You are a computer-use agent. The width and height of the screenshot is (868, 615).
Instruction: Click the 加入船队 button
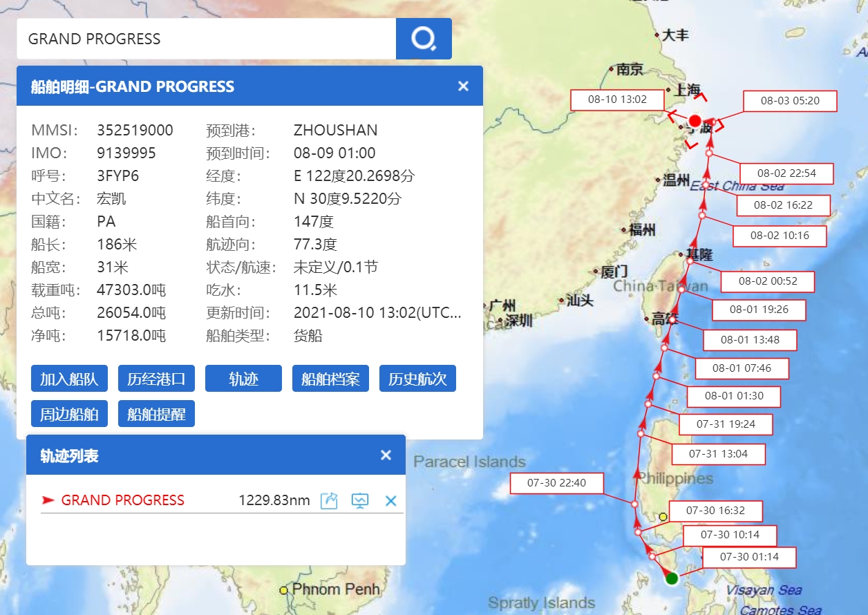pyautogui.click(x=69, y=379)
